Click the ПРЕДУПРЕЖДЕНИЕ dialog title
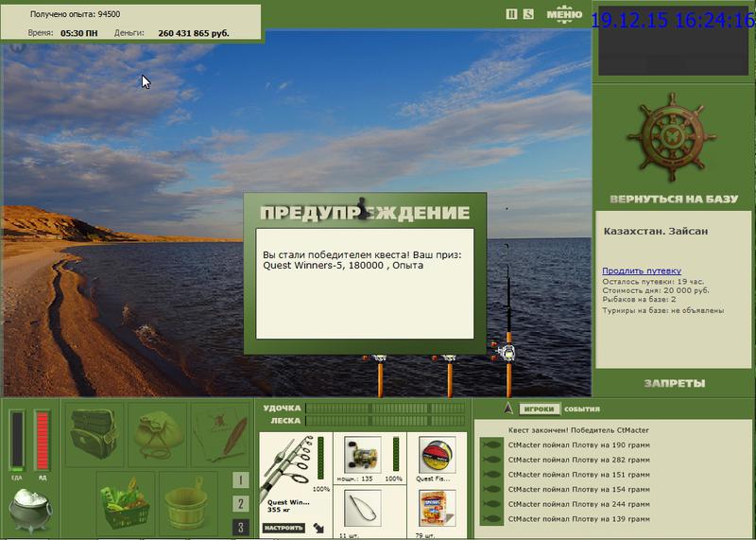 365,213
